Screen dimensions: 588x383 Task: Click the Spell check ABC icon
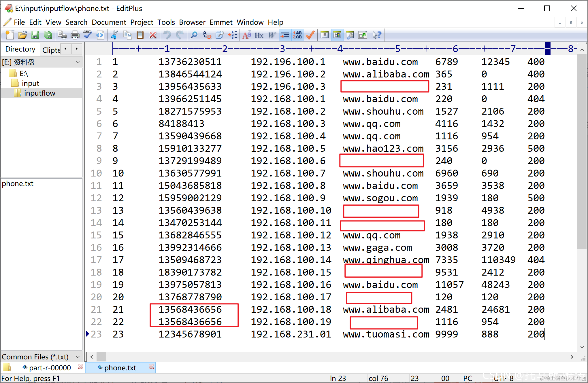(x=87, y=35)
